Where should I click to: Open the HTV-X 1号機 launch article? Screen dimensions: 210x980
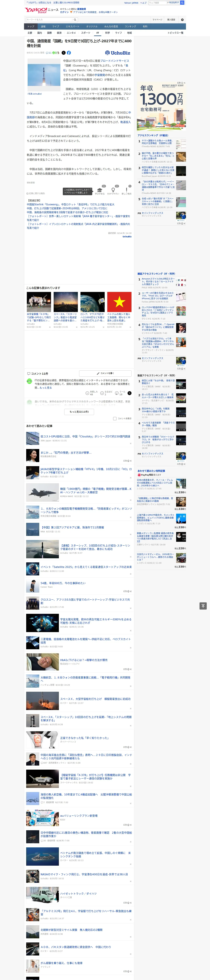coord(86,471)
